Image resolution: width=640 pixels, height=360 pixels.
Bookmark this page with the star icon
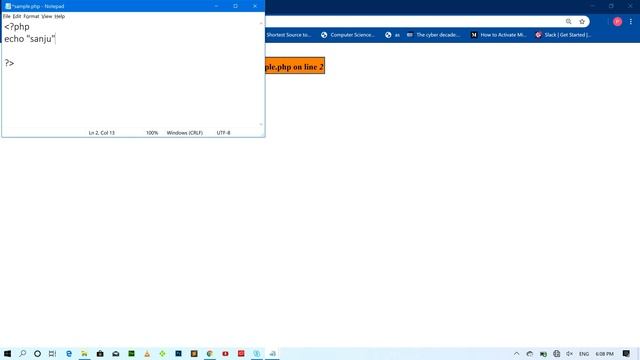pyautogui.click(x=582, y=21)
